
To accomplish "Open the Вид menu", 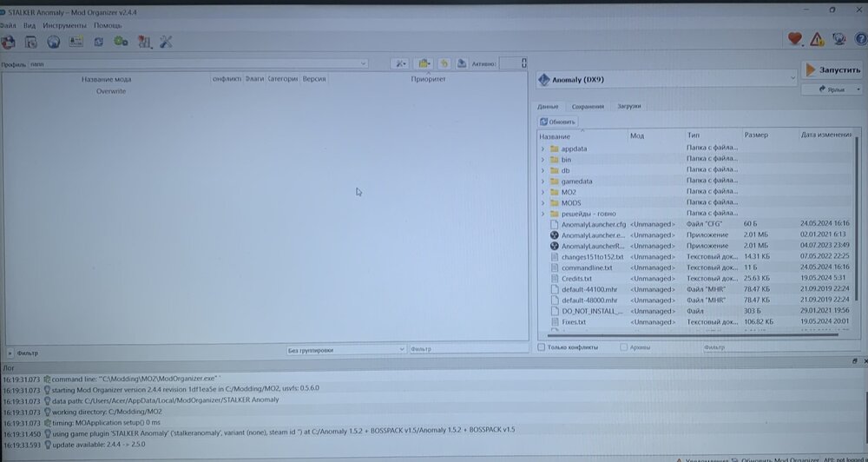I will click(x=30, y=25).
